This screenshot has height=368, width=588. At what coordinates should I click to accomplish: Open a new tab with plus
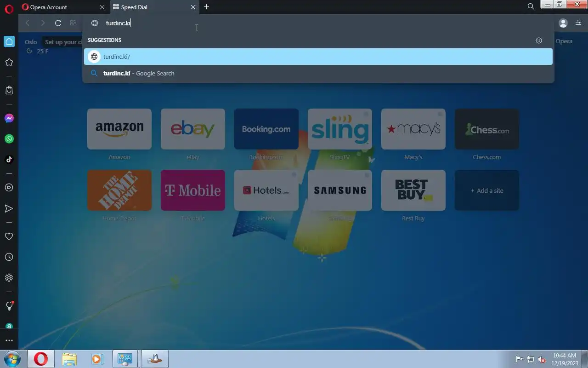pos(206,7)
